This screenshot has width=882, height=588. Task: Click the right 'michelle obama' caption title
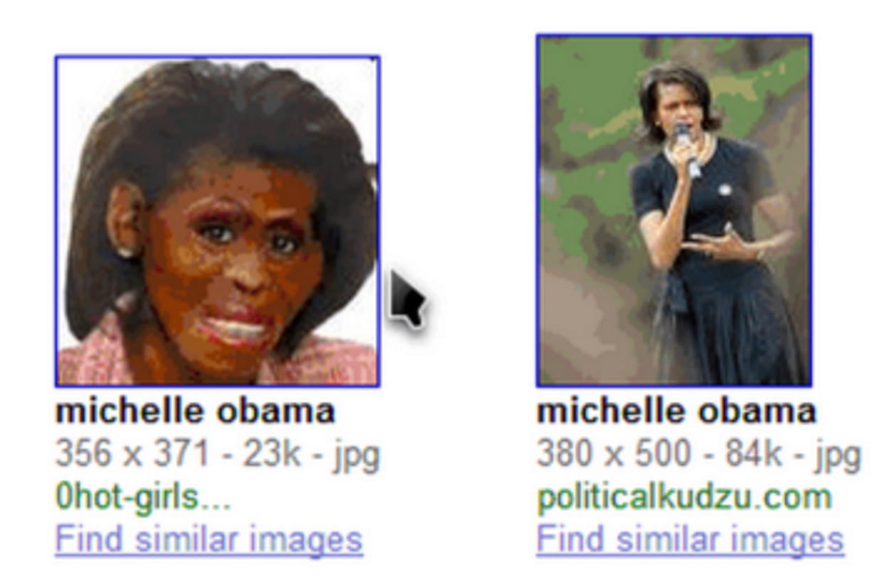676,411
